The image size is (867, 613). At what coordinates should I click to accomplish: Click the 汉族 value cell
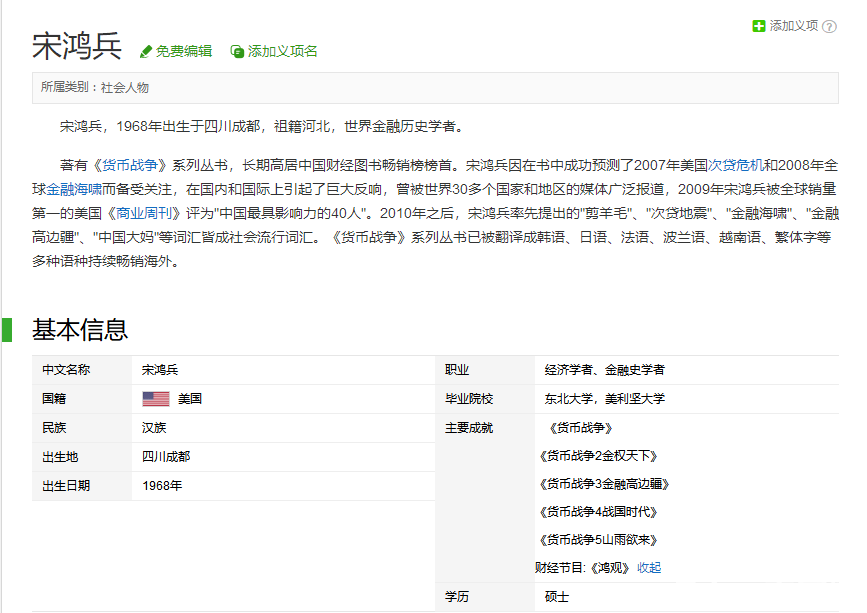[x=154, y=428]
